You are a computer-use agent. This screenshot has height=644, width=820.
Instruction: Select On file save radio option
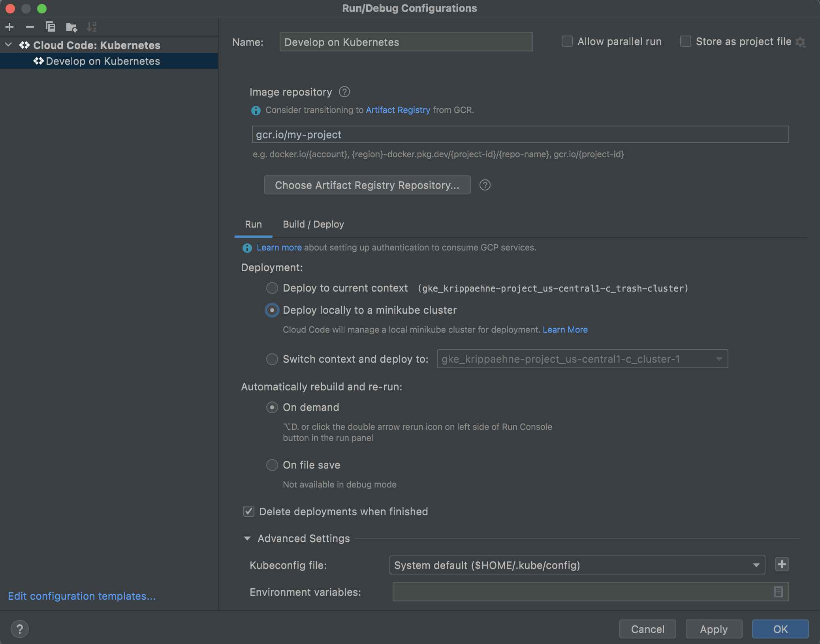pos(272,465)
